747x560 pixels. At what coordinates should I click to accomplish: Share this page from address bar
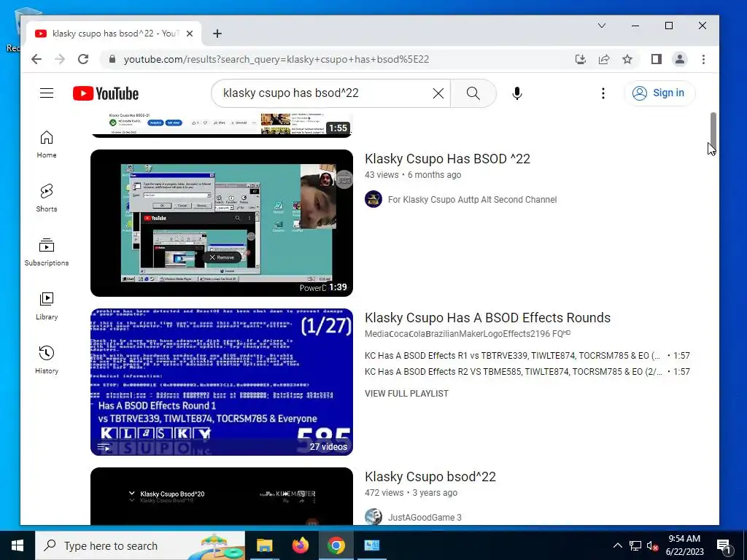(603, 59)
